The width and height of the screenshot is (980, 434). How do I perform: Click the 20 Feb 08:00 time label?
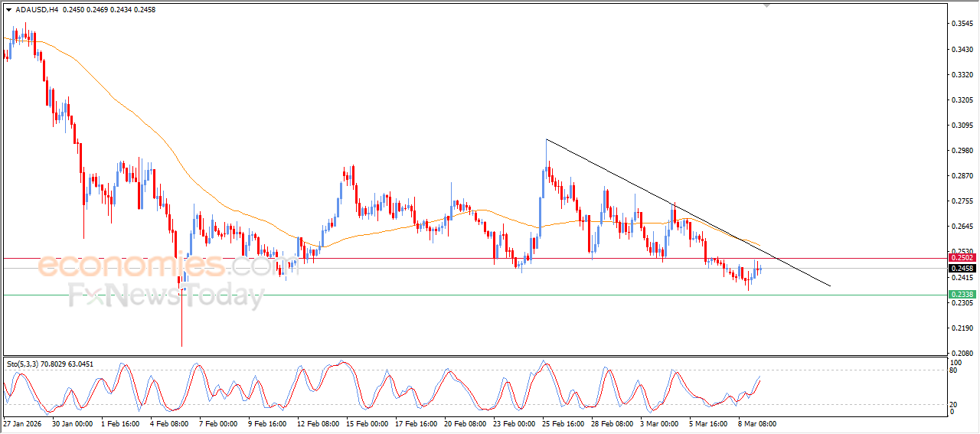[x=465, y=423]
